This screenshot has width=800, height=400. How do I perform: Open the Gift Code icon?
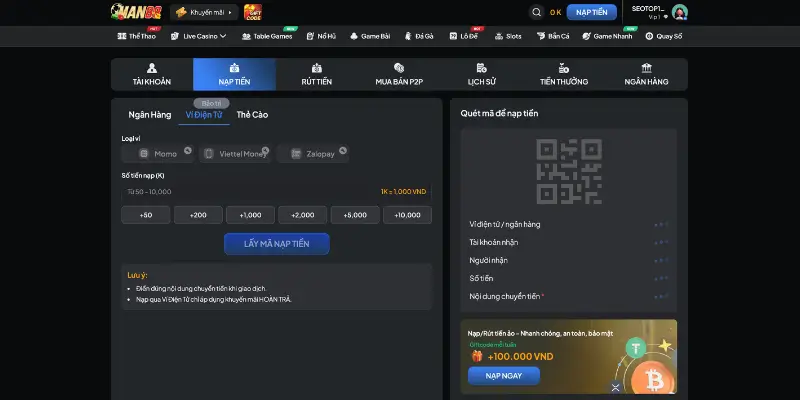coord(253,12)
